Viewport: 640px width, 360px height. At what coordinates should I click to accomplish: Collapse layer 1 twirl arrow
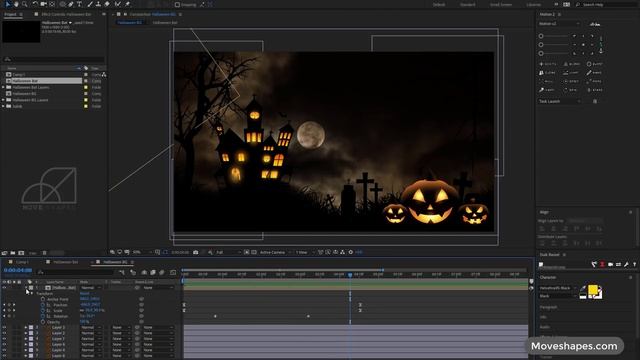pyautogui.click(x=26, y=288)
